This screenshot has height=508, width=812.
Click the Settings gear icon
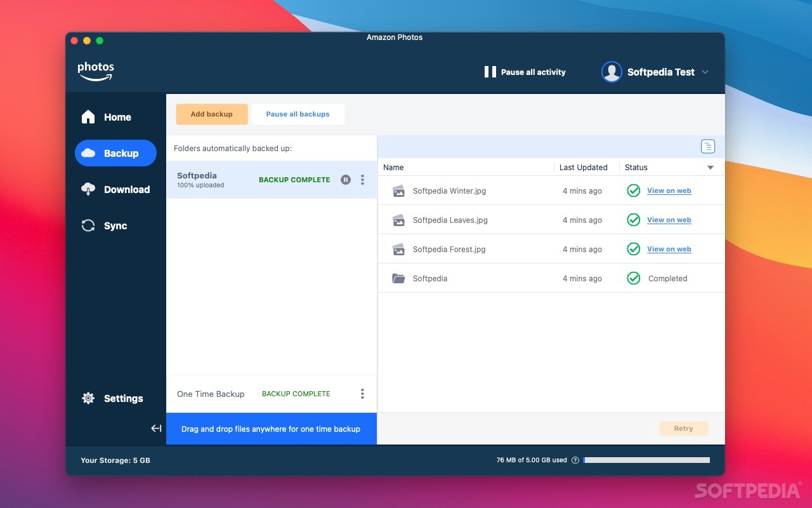pos(88,398)
